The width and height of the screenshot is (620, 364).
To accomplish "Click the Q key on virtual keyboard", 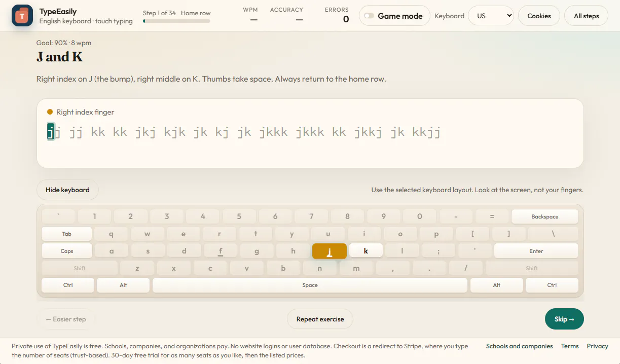I will click(111, 234).
